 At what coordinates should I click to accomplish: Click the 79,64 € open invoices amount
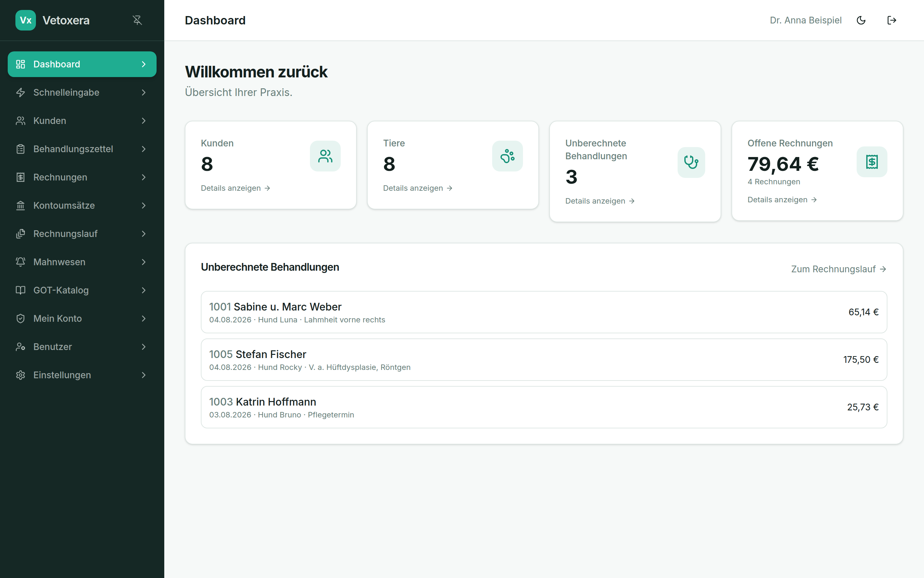coord(783,164)
